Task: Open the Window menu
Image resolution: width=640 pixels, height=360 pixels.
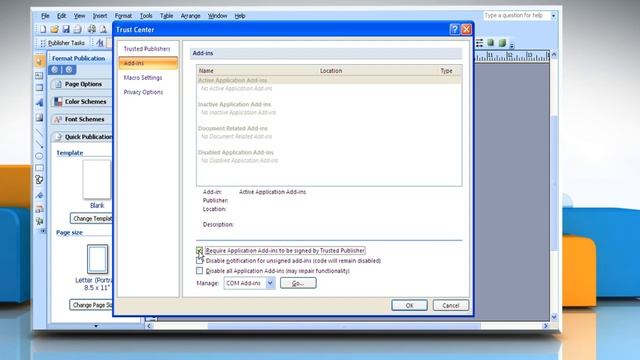Action: point(217,16)
